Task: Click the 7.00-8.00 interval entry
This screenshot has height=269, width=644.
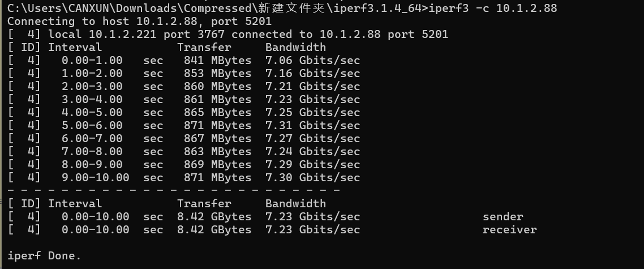Action: (x=92, y=152)
